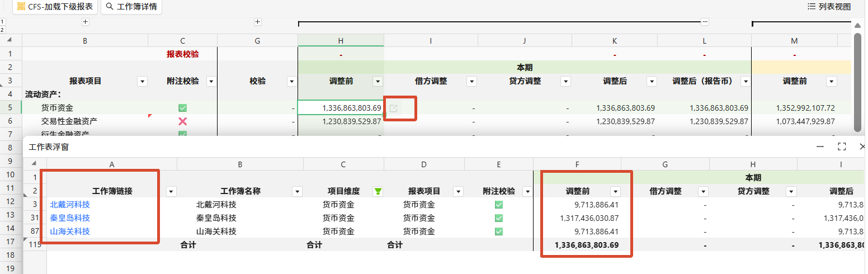This screenshot has width=868, height=274.
Task: Select popup cell 1,317,436,030.87
Action: [x=577, y=218]
